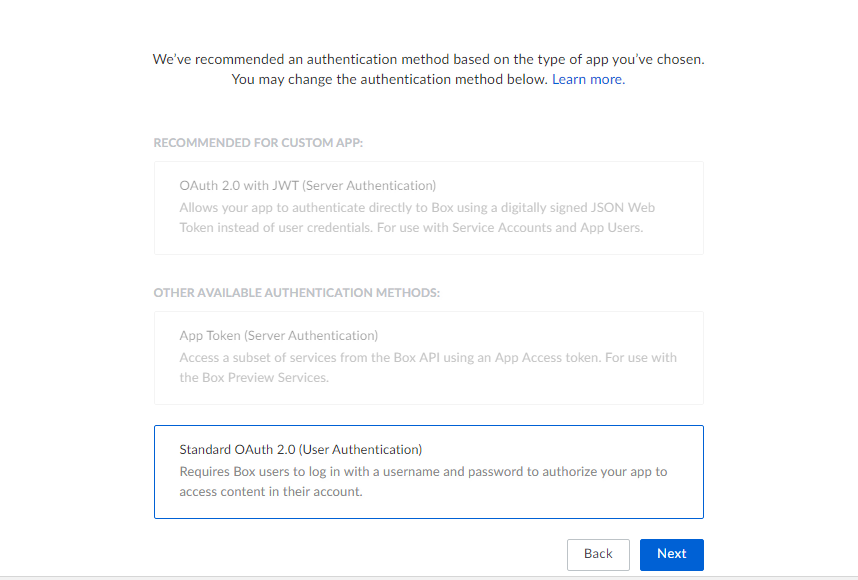
Task: Click the Other Available Authentication Methods heading
Action: (297, 293)
